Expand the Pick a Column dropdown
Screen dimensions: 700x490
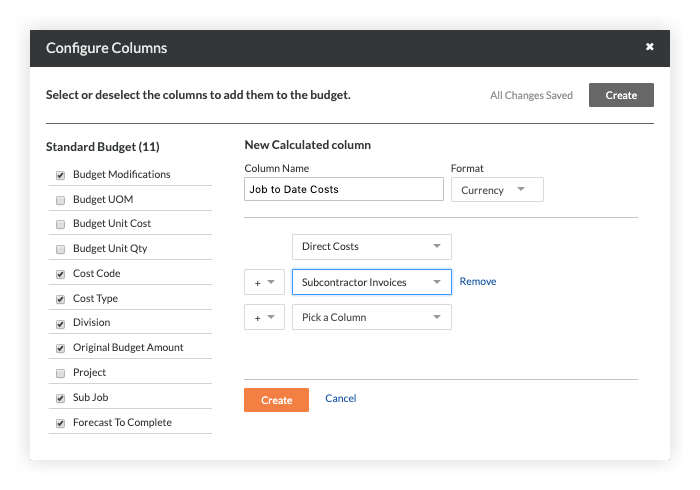point(371,317)
